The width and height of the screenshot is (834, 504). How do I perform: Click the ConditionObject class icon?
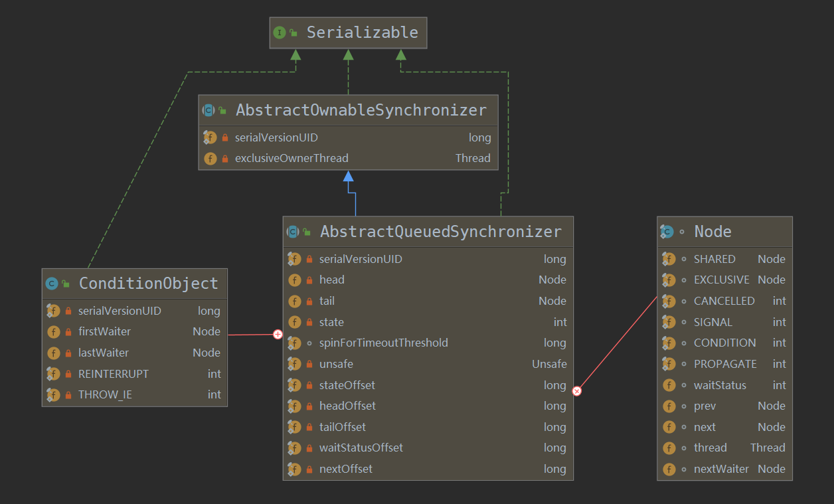[52, 284]
